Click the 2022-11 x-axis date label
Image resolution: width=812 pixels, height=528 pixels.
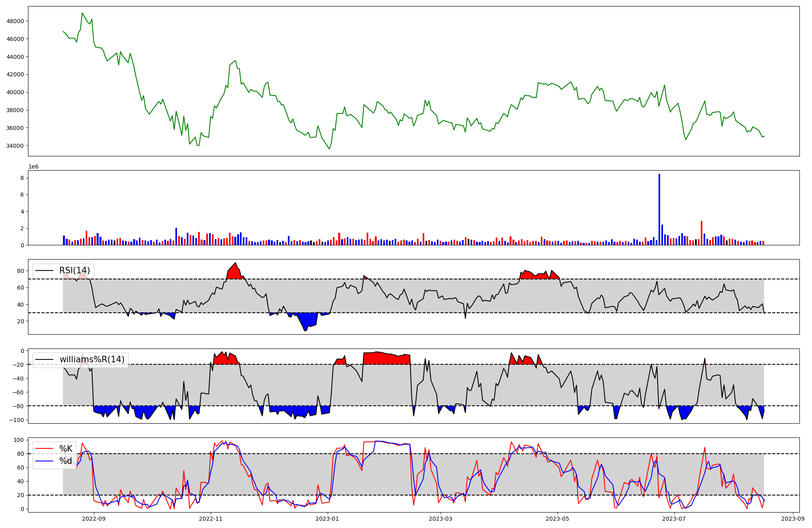[x=211, y=519]
